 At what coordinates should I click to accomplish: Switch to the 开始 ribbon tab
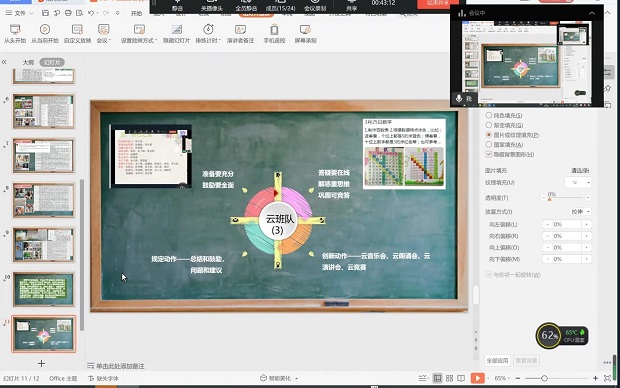(136, 13)
